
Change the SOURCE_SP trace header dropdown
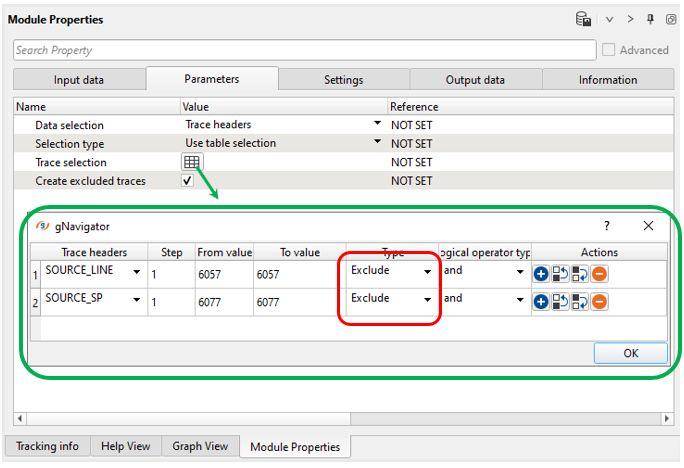click(x=136, y=299)
